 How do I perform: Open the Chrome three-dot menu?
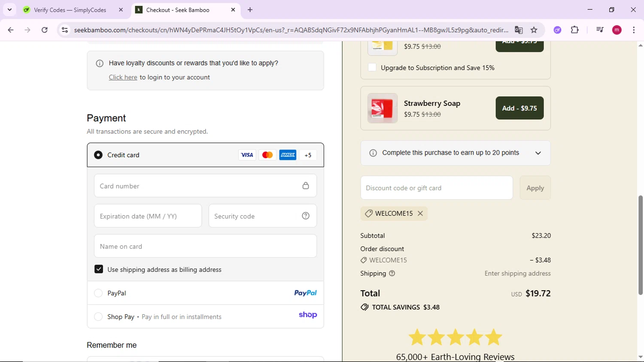click(634, 30)
